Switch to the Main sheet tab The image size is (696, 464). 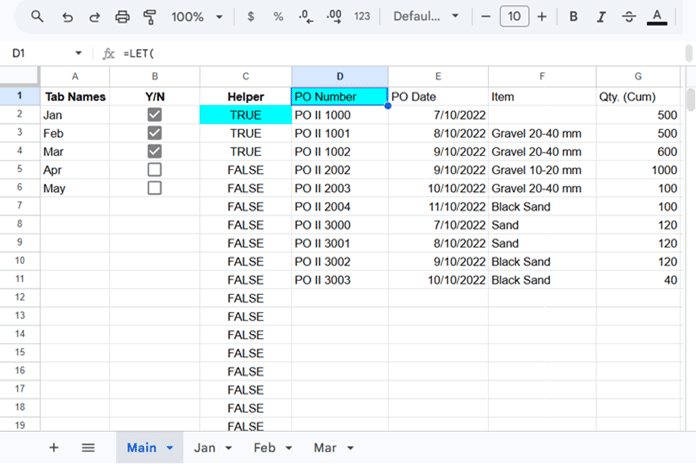[x=142, y=448]
